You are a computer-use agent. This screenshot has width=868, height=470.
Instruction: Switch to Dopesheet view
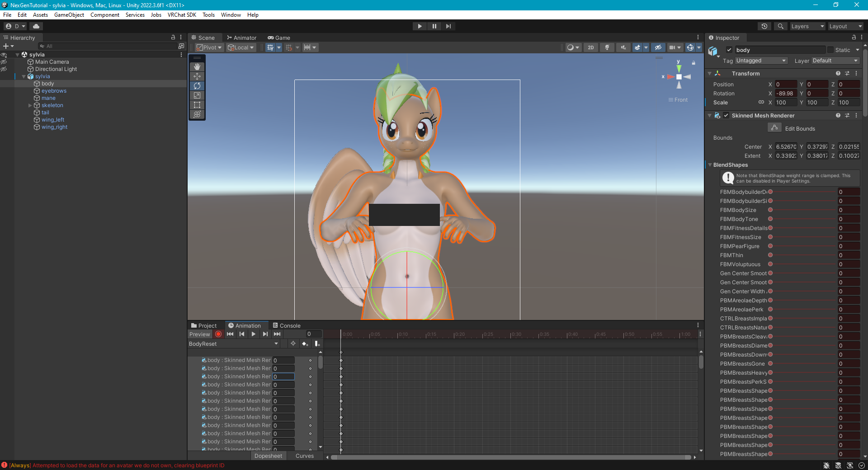268,456
